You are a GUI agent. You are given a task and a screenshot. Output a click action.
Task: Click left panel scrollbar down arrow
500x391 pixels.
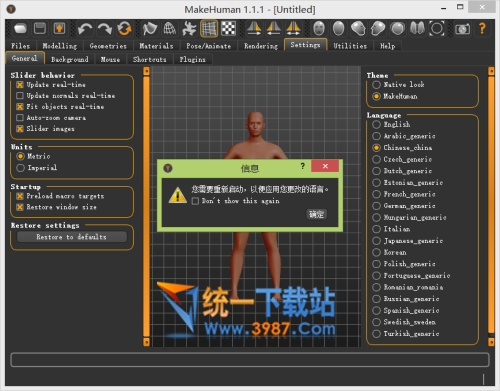point(146,342)
